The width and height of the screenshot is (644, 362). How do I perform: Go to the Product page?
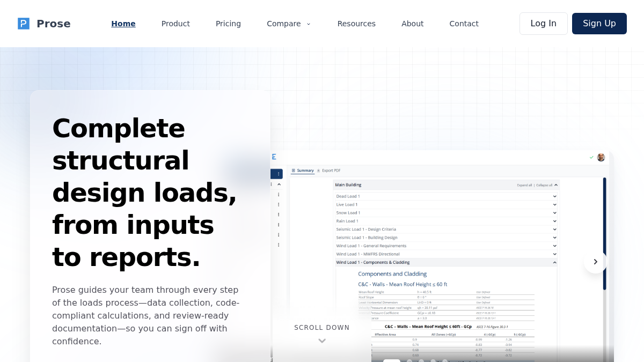click(x=175, y=24)
